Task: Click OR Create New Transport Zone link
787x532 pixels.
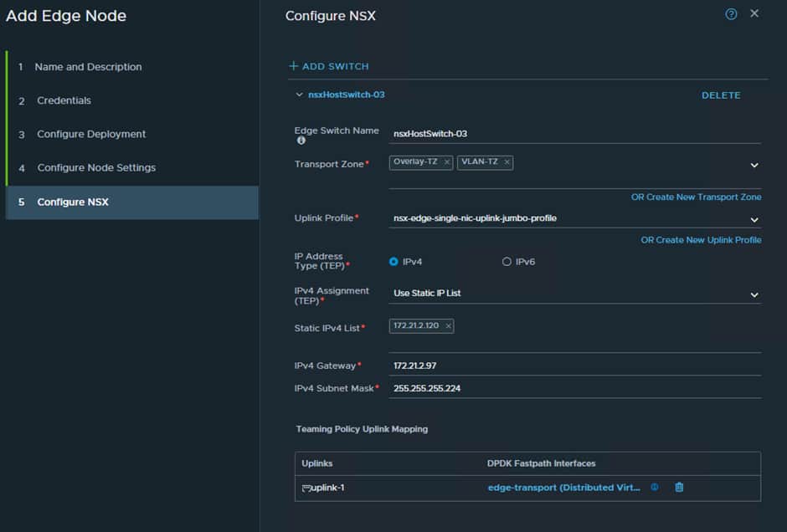Action: [x=696, y=197]
